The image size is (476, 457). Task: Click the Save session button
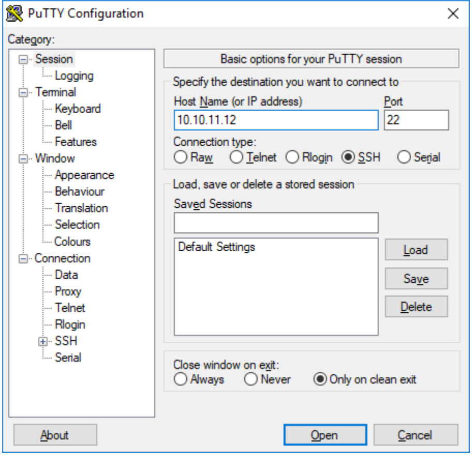pyautogui.click(x=416, y=279)
